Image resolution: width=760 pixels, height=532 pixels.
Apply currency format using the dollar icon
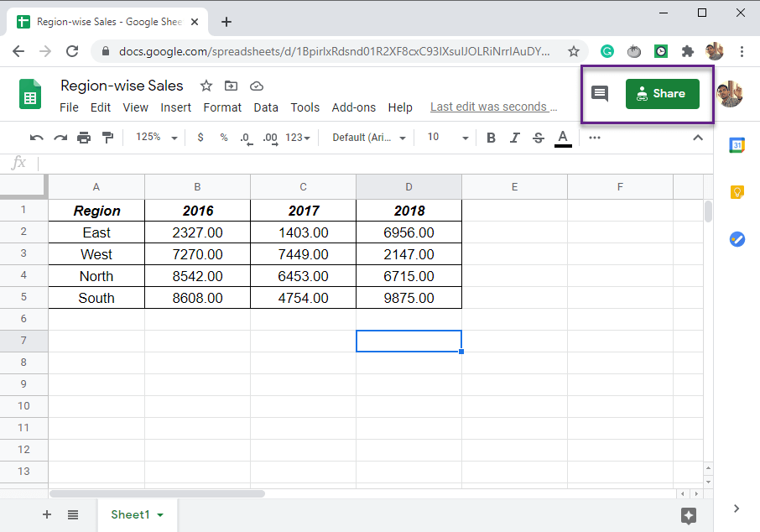pyautogui.click(x=200, y=138)
